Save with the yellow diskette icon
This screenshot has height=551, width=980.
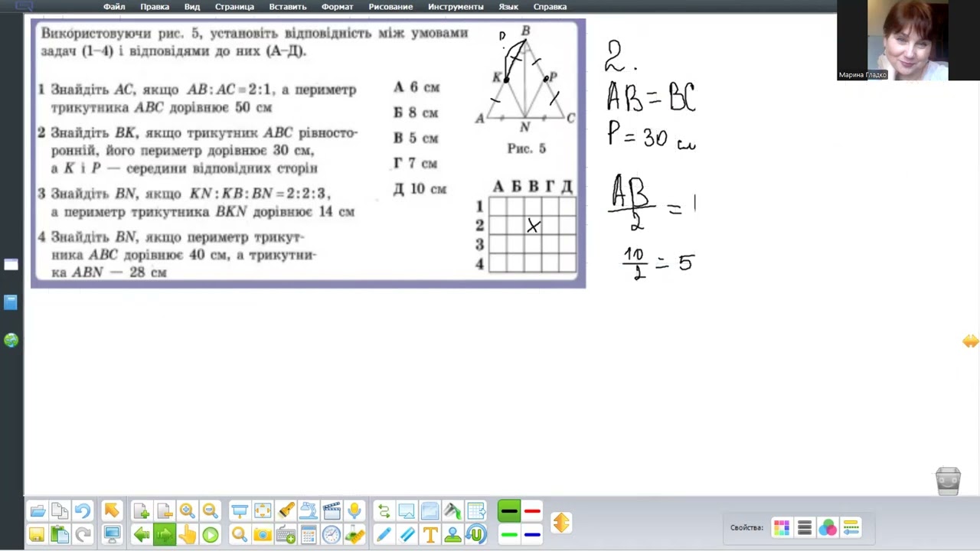37,535
